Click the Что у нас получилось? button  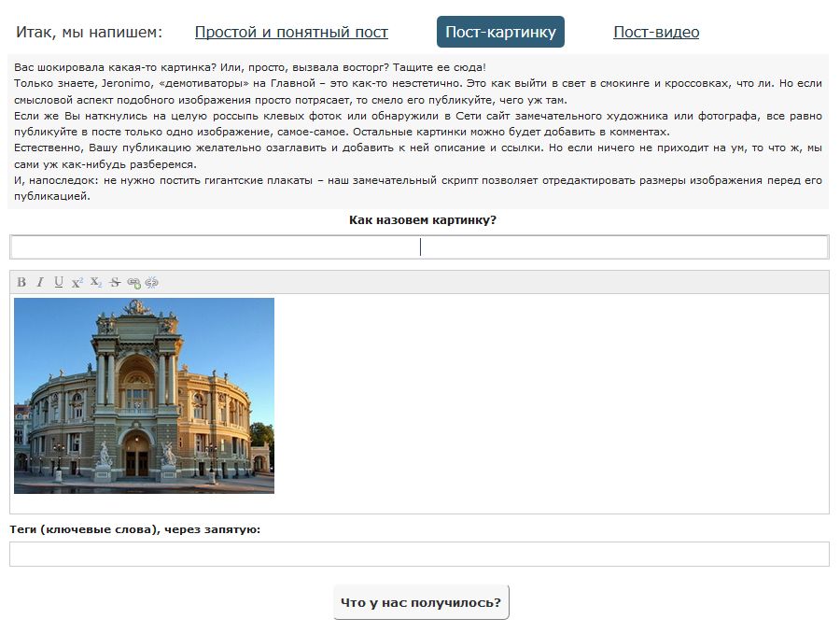click(421, 602)
